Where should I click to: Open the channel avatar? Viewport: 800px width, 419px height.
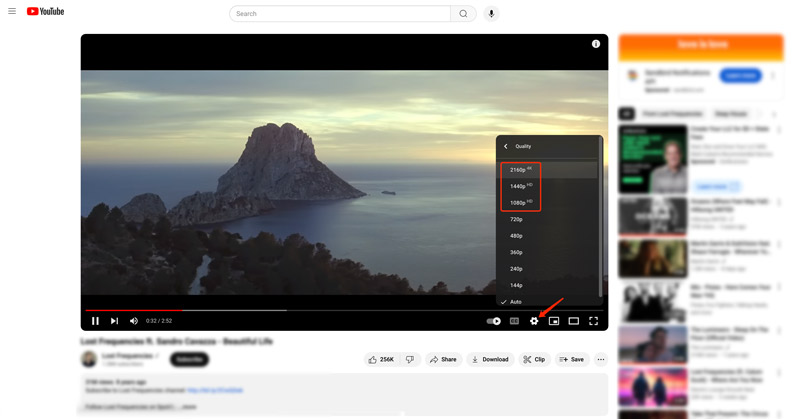pyautogui.click(x=89, y=359)
